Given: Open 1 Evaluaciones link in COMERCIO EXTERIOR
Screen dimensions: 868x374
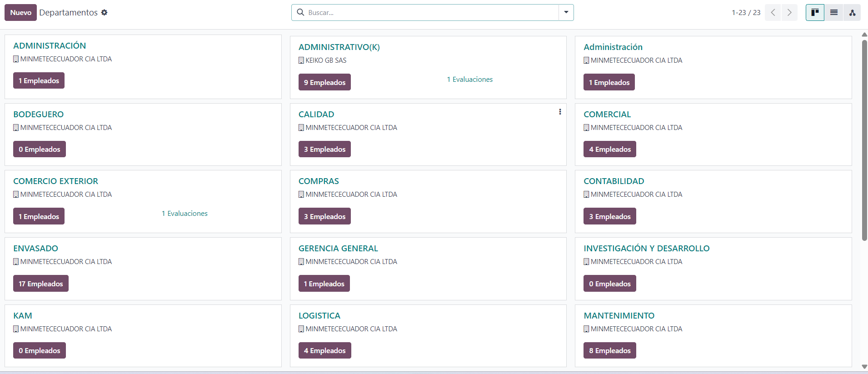Looking at the screenshot, I should tap(185, 214).
